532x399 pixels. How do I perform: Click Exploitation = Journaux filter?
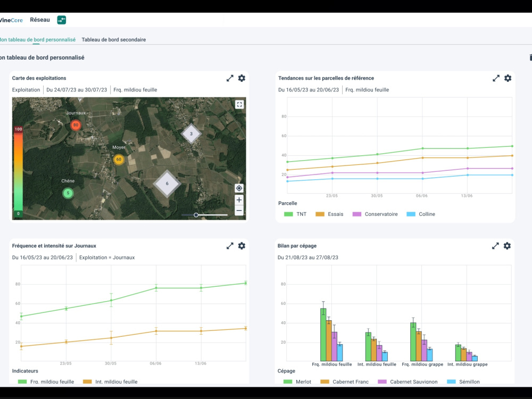(107, 257)
